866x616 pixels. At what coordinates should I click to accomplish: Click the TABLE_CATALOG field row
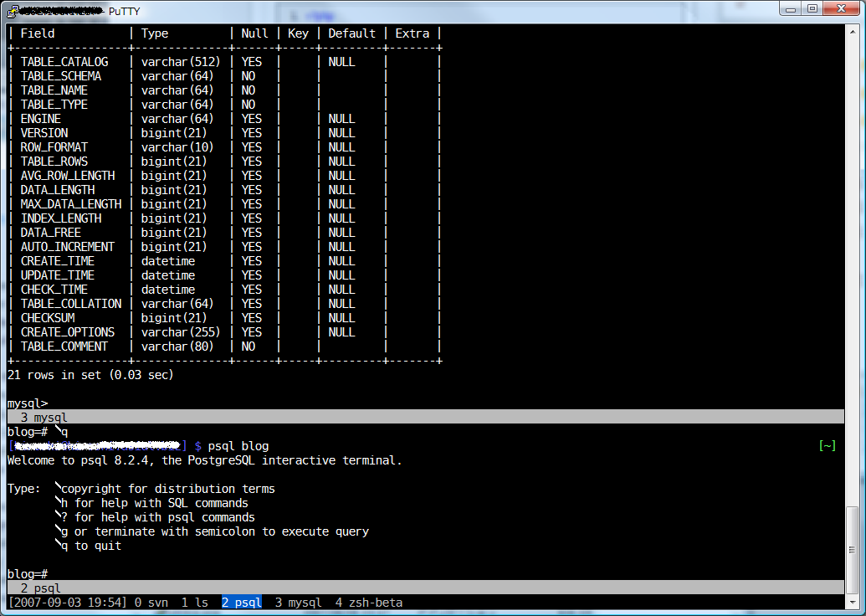point(64,62)
